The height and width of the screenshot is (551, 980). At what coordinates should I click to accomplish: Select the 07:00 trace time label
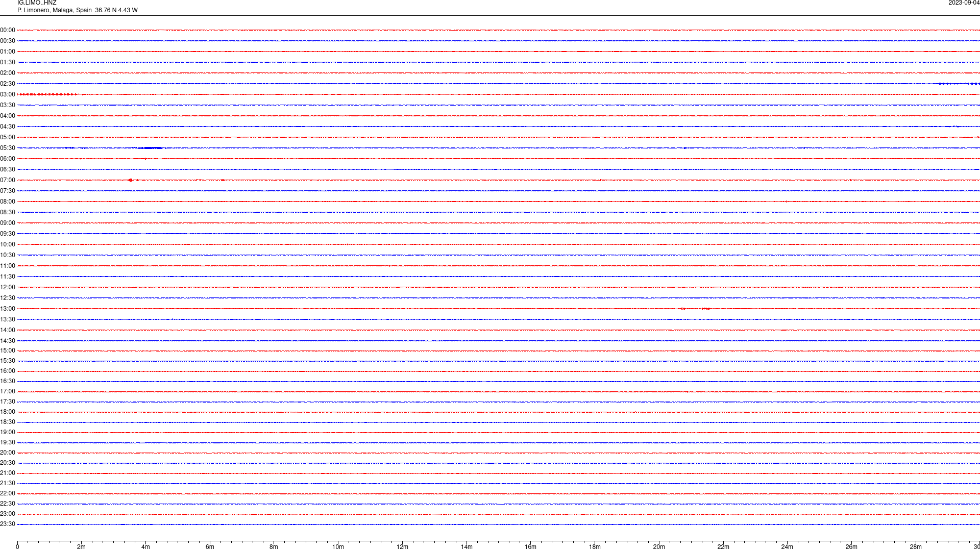coord(8,180)
